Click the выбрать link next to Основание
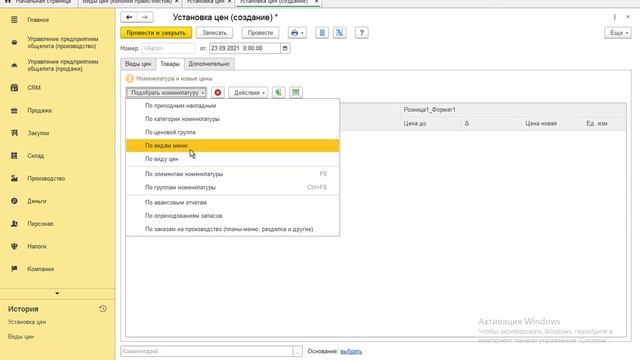This screenshot has width=640, height=360. (x=351, y=351)
